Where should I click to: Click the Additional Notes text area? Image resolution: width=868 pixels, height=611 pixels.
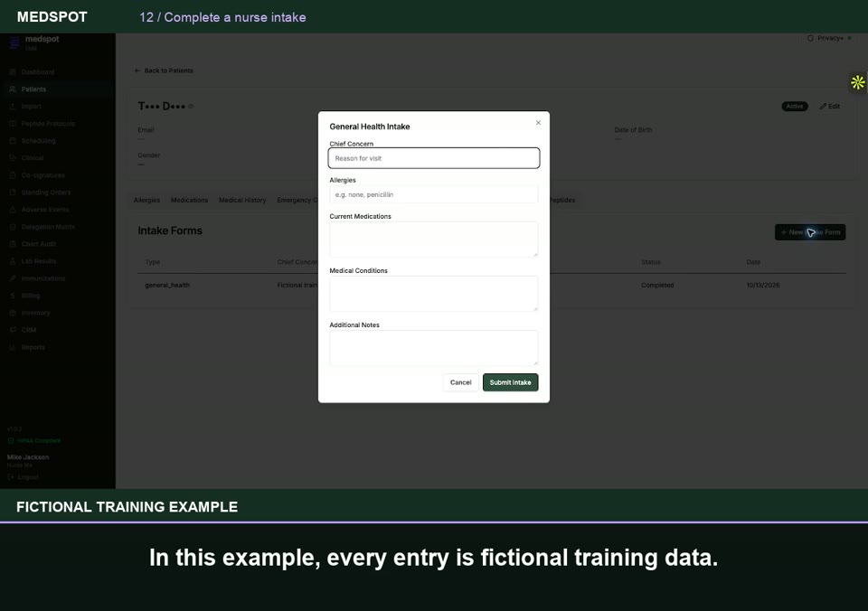tap(434, 348)
